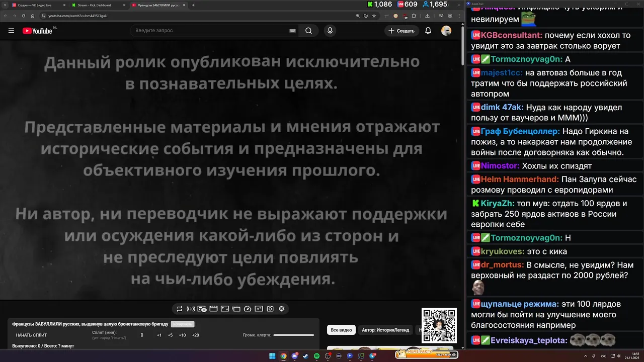644x362 pixels.
Task: Open Telegram from the taskbar
Action: click(372, 356)
